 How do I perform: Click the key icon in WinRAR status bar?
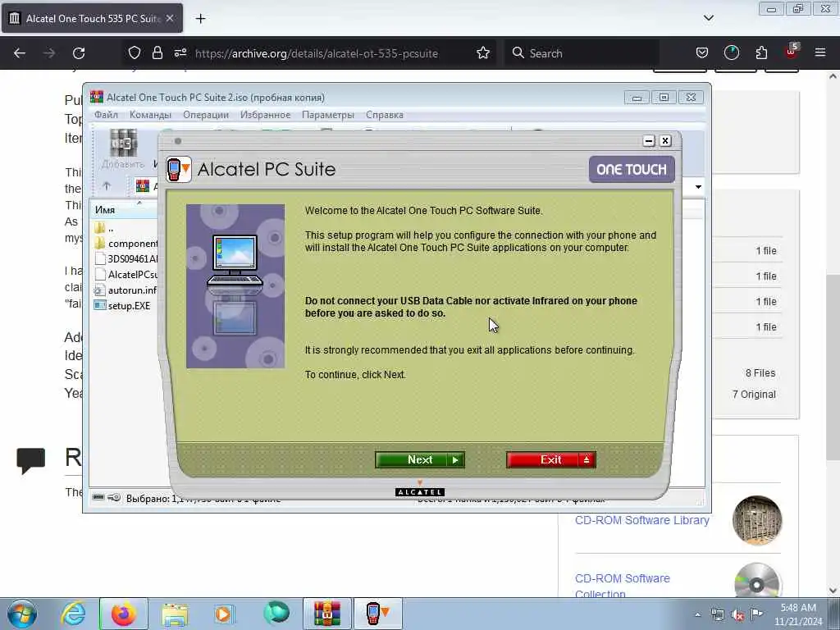[x=113, y=498]
